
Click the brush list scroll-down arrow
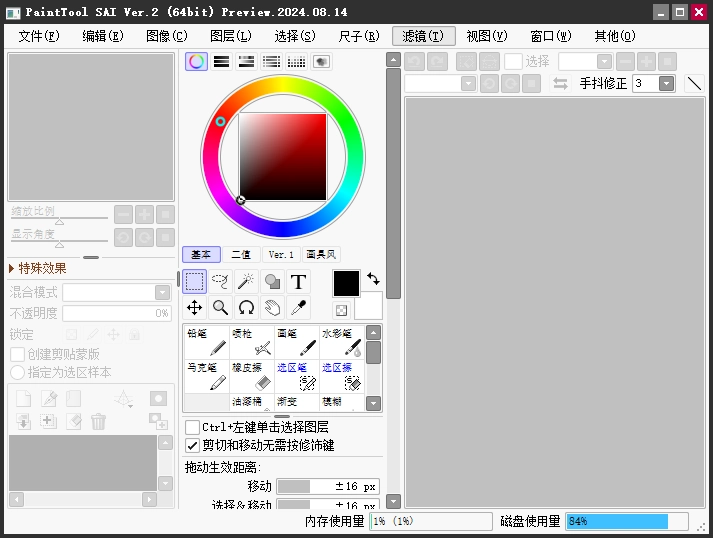pyautogui.click(x=373, y=403)
